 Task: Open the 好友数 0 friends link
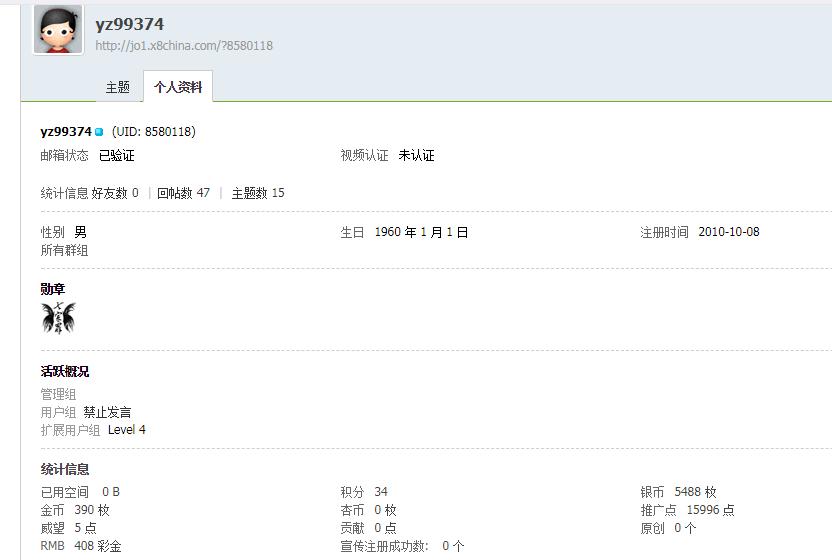coord(115,193)
